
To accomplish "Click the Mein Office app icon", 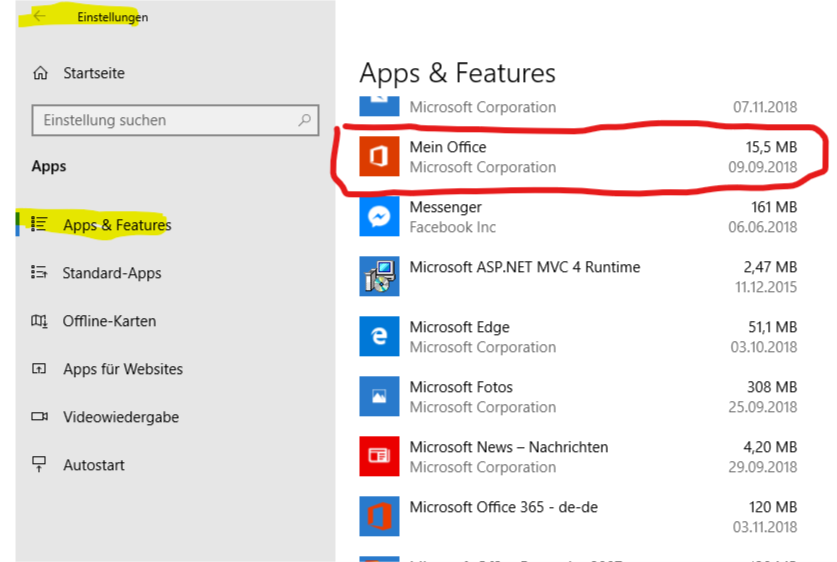I will coord(379,156).
